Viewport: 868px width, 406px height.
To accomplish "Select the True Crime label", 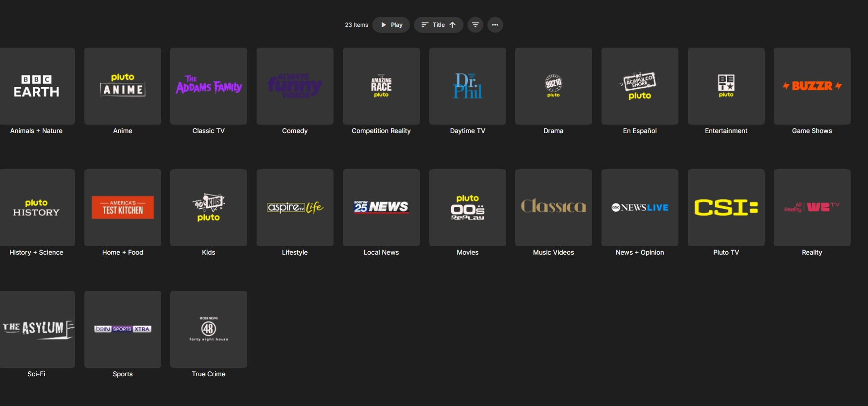I will (x=208, y=374).
